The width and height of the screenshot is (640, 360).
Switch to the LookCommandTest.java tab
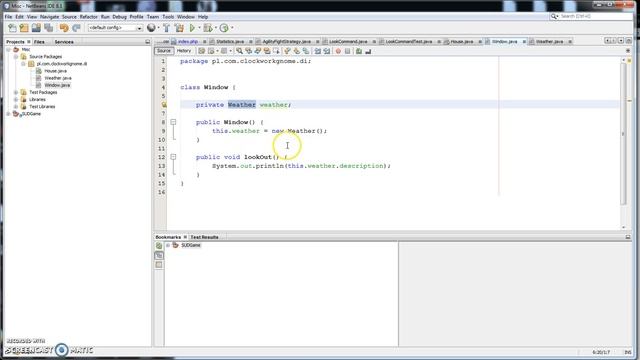coord(409,42)
